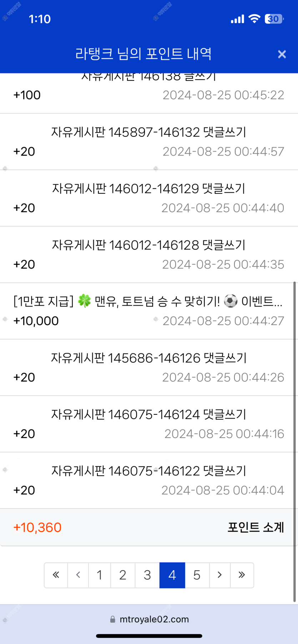Open 자유게시판 146012-146128 댓글쓰기 entry
Viewport: 298px width, 644px height.
tap(148, 245)
